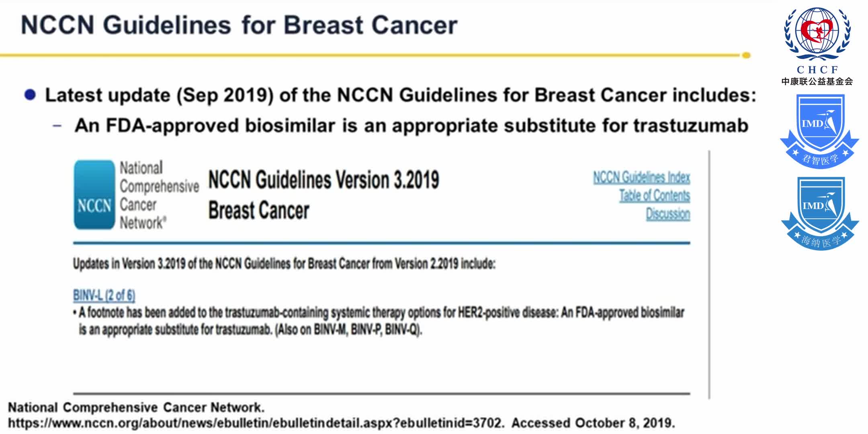Click the 中康联公益基金会 caption text

(x=817, y=82)
